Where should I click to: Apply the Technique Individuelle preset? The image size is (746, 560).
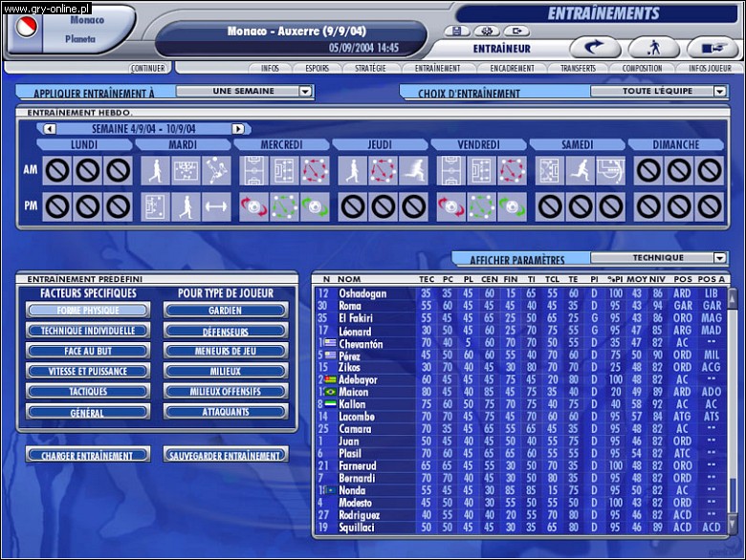(88, 331)
